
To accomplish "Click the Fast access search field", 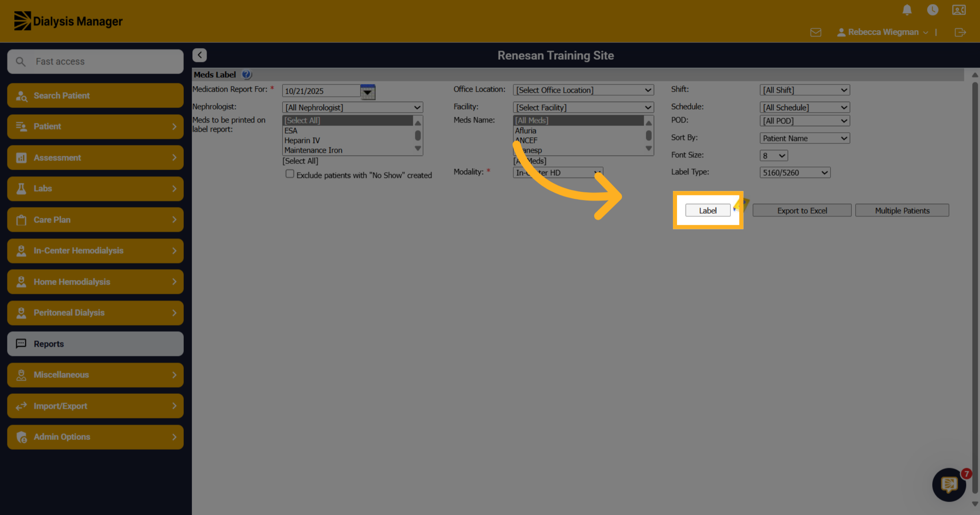I will tap(95, 62).
